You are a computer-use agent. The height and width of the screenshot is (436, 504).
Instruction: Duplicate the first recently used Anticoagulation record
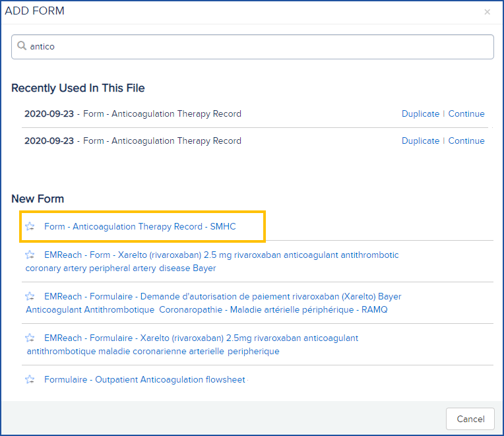(x=420, y=114)
